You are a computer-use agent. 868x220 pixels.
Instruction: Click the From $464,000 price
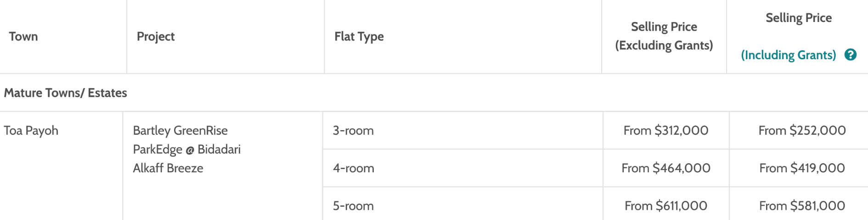click(665, 168)
